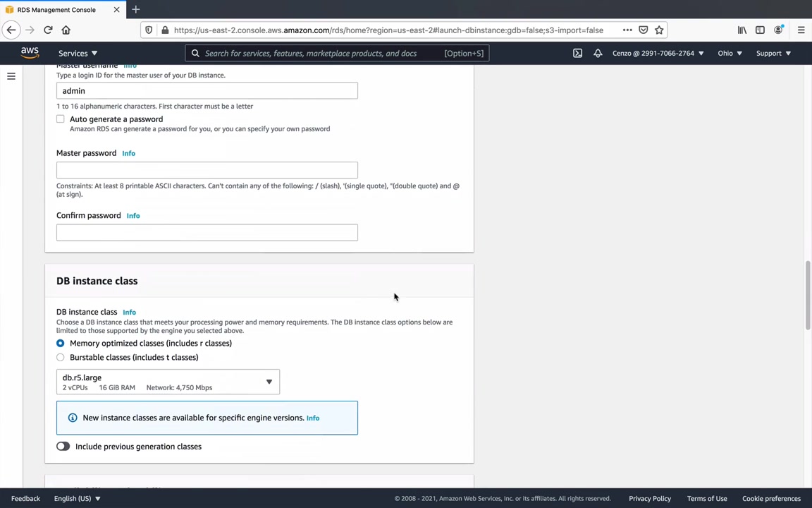
Task: Open the Firefox hamburger menu
Action: pyautogui.click(x=801, y=30)
